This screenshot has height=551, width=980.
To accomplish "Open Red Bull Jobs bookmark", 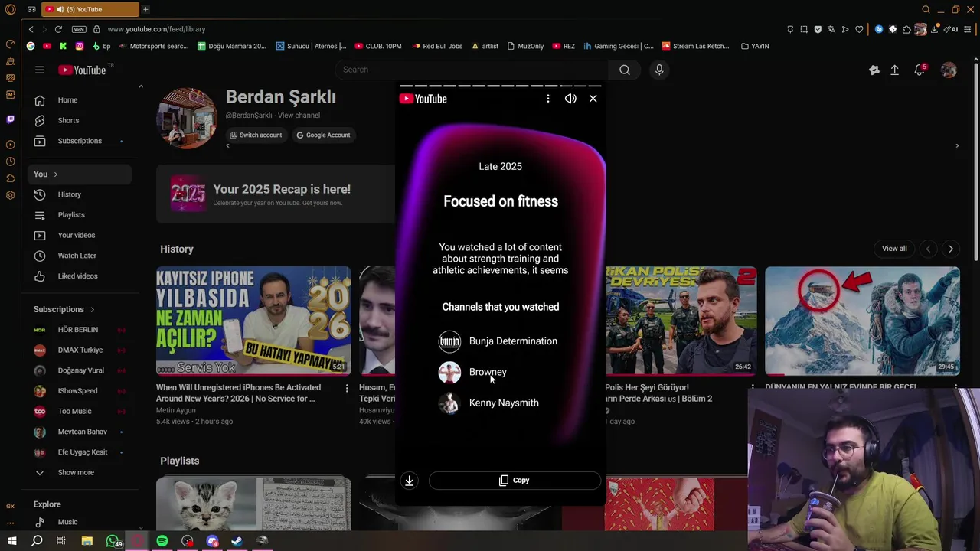I will pos(436,46).
